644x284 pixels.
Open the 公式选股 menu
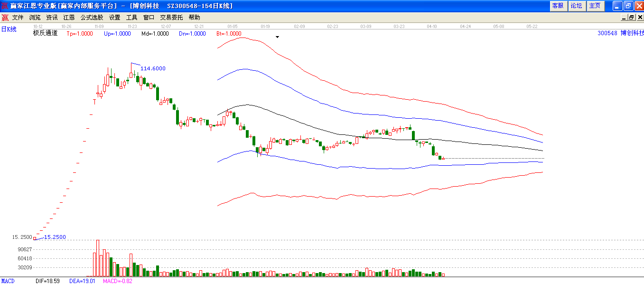[92, 18]
